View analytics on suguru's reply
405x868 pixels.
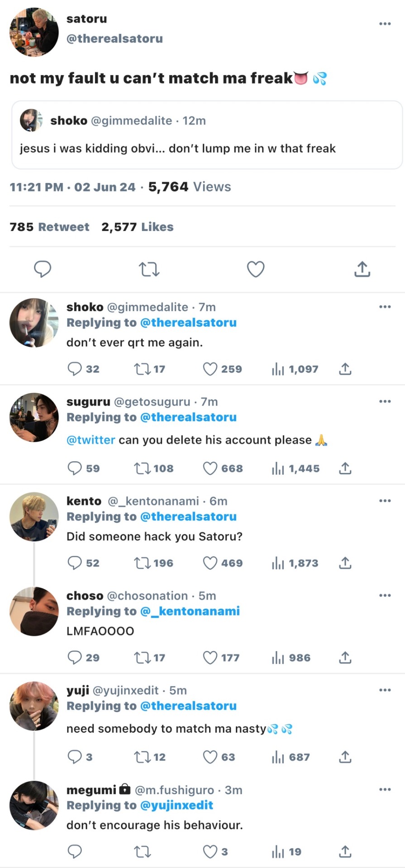click(278, 468)
